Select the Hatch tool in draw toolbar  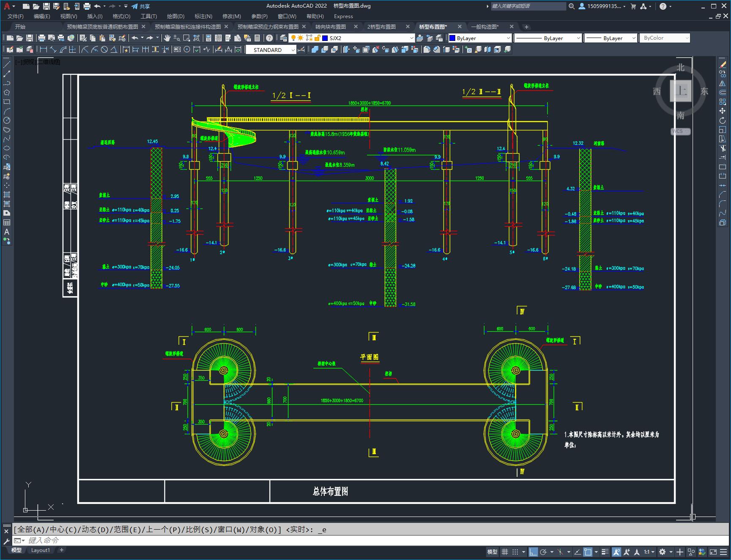coord(7,195)
